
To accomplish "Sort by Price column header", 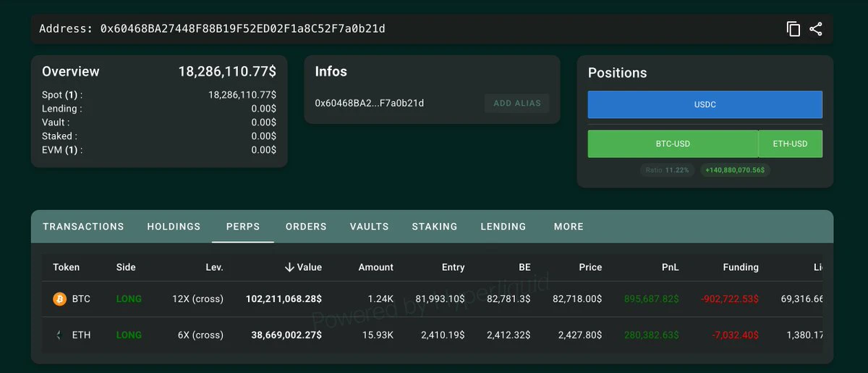I will coord(590,267).
